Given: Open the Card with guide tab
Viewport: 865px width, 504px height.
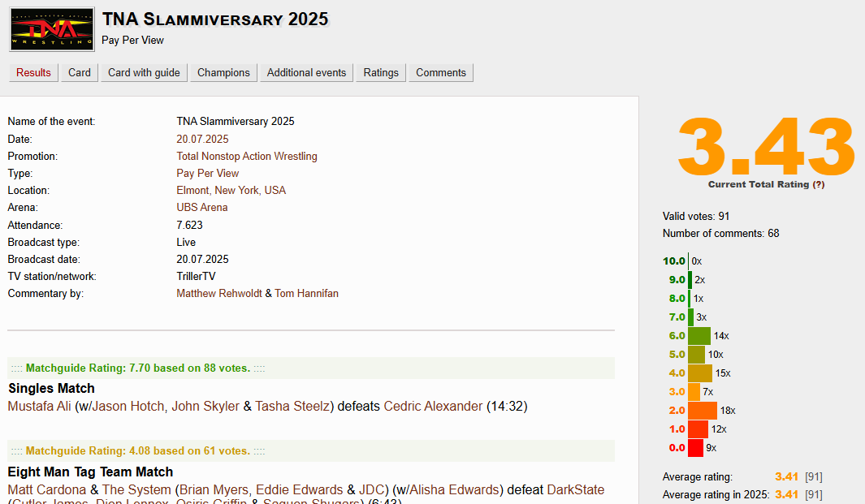Looking at the screenshot, I should 144,73.
